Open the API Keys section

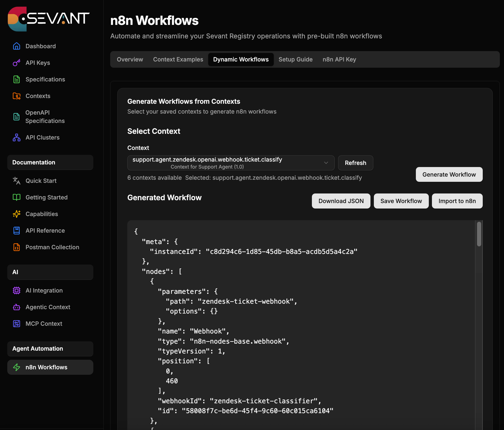point(38,63)
